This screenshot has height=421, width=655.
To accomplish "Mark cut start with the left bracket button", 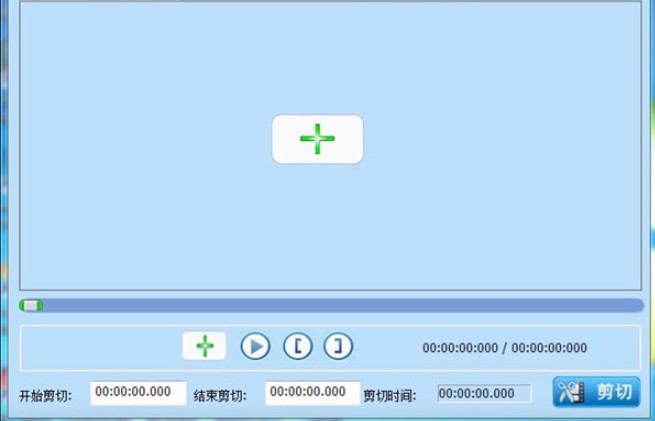I will [x=298, y=346].
